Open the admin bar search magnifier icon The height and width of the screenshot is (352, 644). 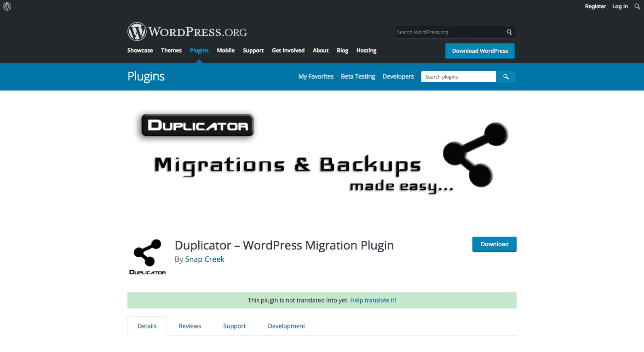pyautogui.click(x=637, y=6)
